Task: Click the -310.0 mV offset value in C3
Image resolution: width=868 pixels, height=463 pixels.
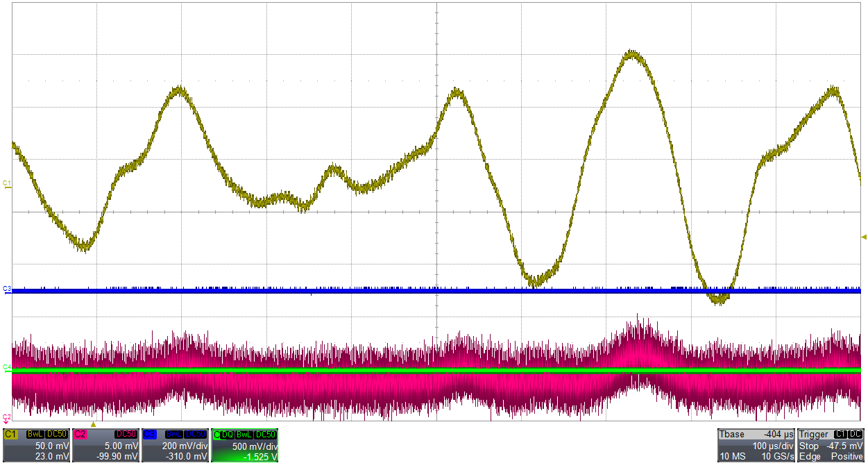Action: (187, 456)
